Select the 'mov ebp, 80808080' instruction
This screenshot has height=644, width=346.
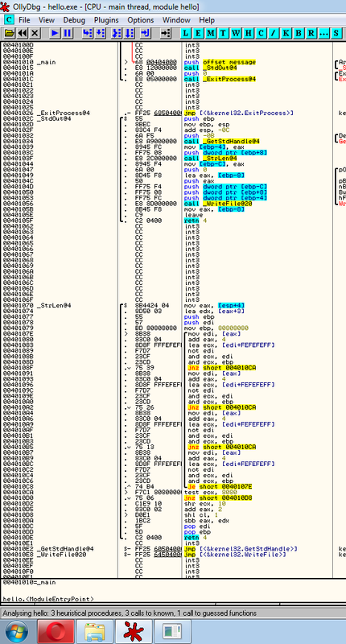[216, 328]
